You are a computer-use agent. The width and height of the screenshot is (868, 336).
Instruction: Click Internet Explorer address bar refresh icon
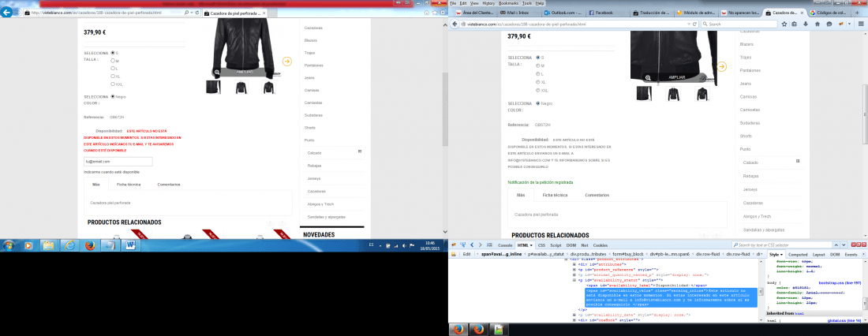[x=197, y=12]
